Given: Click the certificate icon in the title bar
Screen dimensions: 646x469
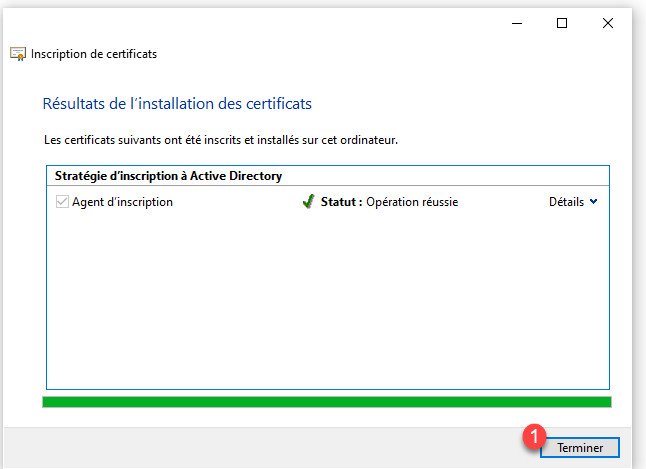Looking at the screenshot, I should (18, 54).
